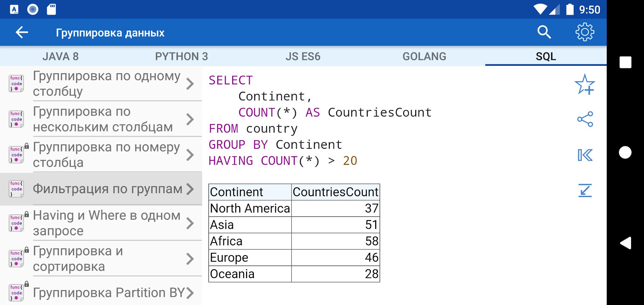
Task: Open Группировка по номеру столбца item
Action: 101,155
